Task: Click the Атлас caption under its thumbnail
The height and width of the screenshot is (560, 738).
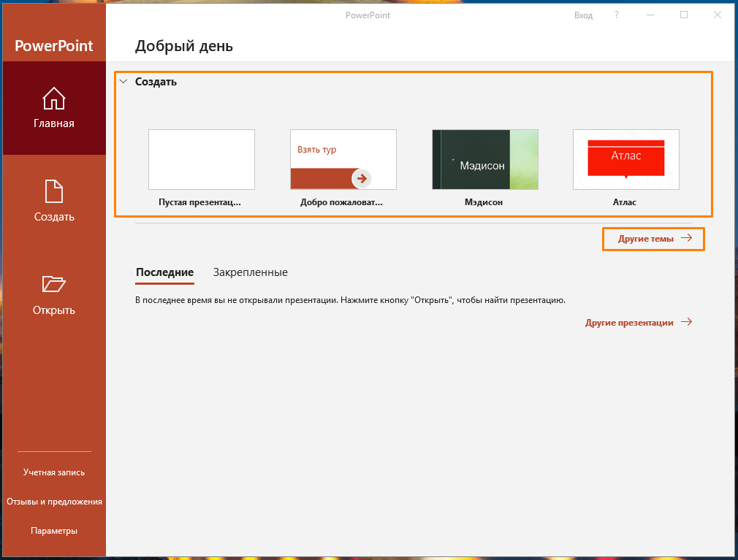Action: [625, 202]
